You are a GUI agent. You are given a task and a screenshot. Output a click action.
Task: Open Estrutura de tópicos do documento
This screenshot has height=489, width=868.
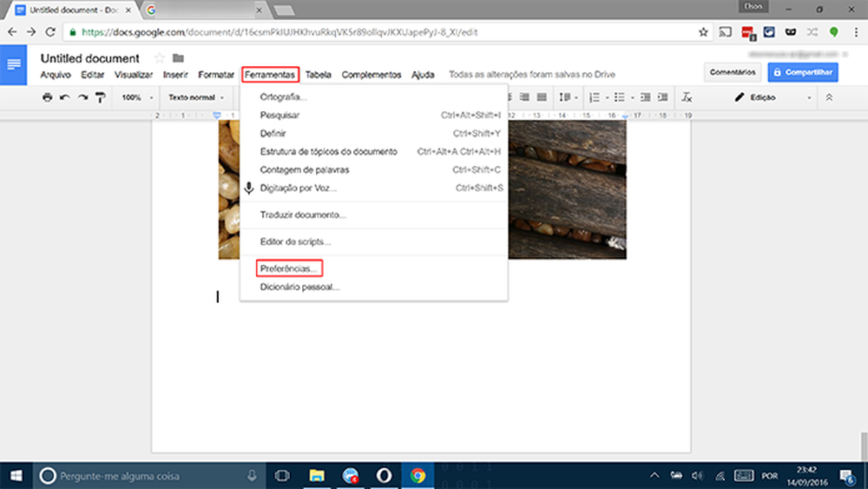373,152
